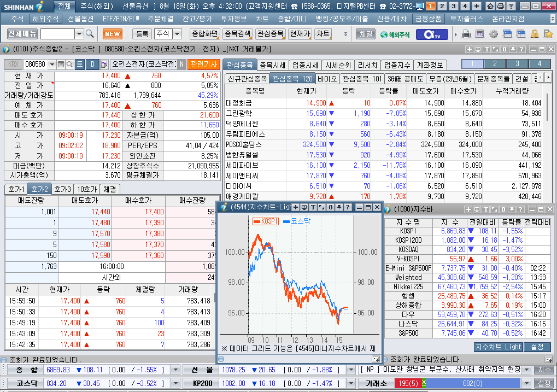This screenshot has height=392, width=557.
Task: Click the printer icon in the title bar
Action: pos(501,6)
